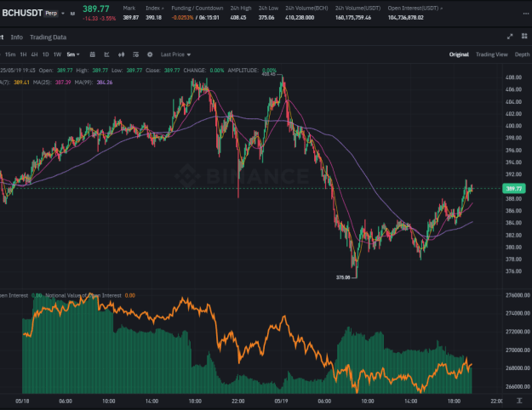Viewport: 532px width, 410px height.
Task: Click the auto-scale icon at bottom right
Action: (x=519, y=401)
